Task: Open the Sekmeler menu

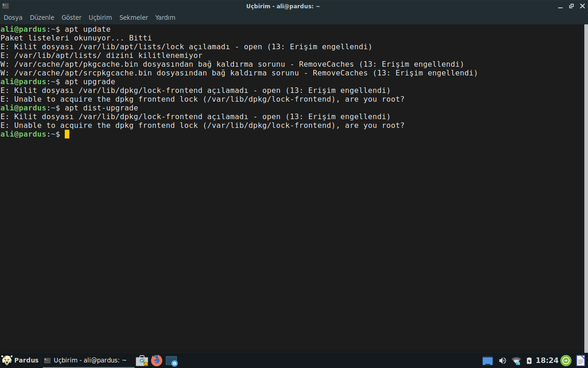Action: (134, 17)
